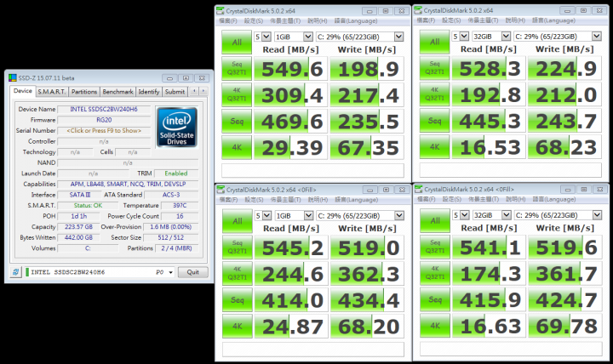Image resolution: width=613 pixels, height=364 pixels.
Task: Click All in the 0Fill window showing 545.2 read
Action: click(x=238, y=221)
